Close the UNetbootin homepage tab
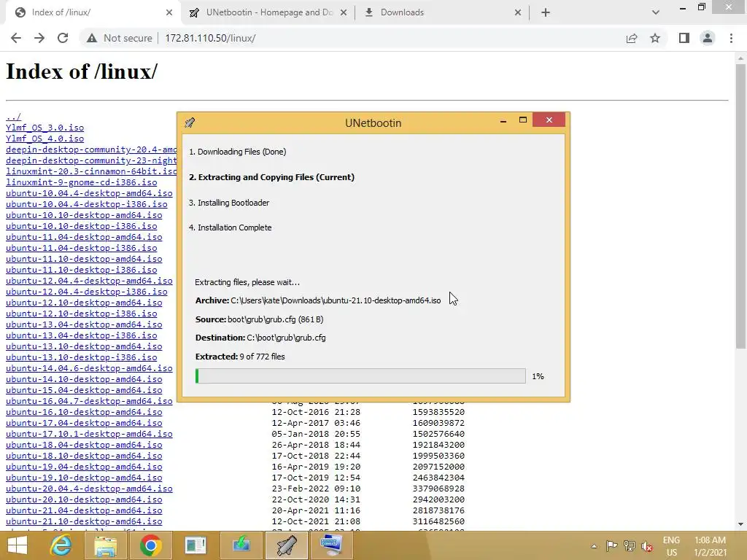 tap(344, 12)
